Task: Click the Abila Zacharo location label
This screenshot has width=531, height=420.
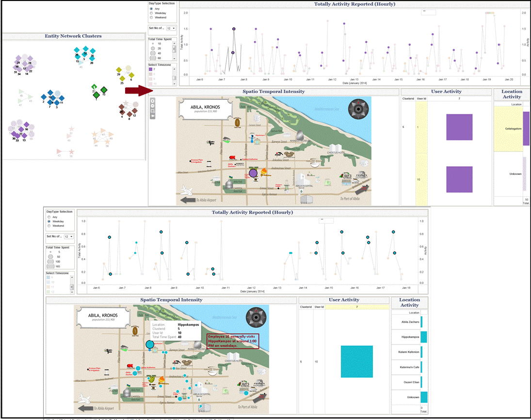Action: (410, 322)
